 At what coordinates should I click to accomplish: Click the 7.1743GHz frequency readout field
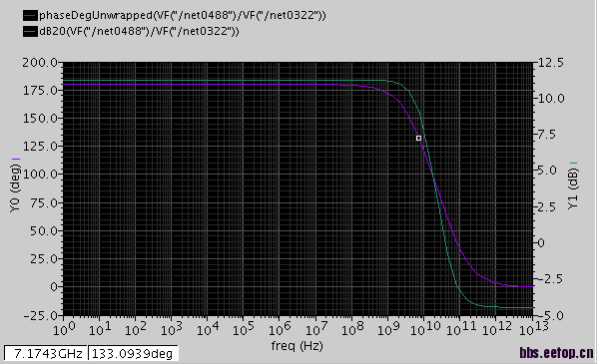[46, 353]
